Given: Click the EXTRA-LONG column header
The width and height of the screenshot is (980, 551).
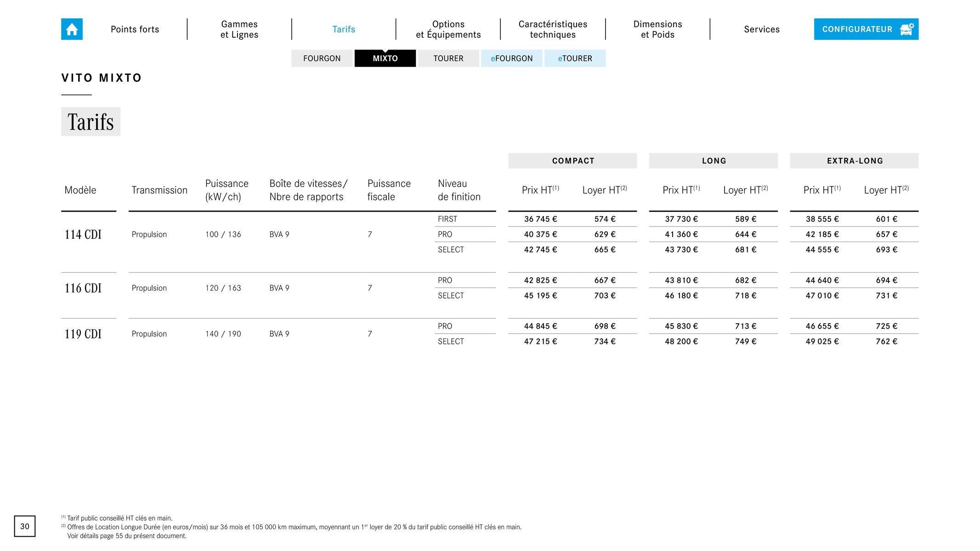Looking at the screenshot, I should [854, 161].
